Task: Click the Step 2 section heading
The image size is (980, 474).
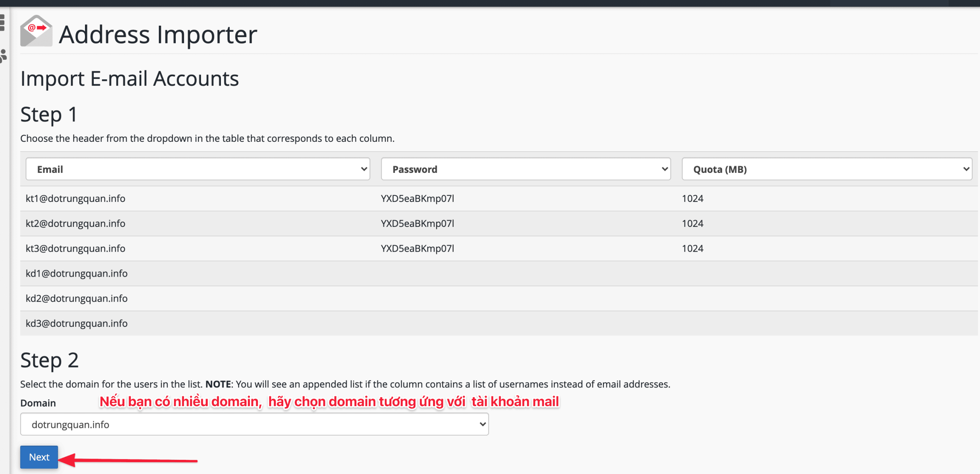Action: (50, 360)
